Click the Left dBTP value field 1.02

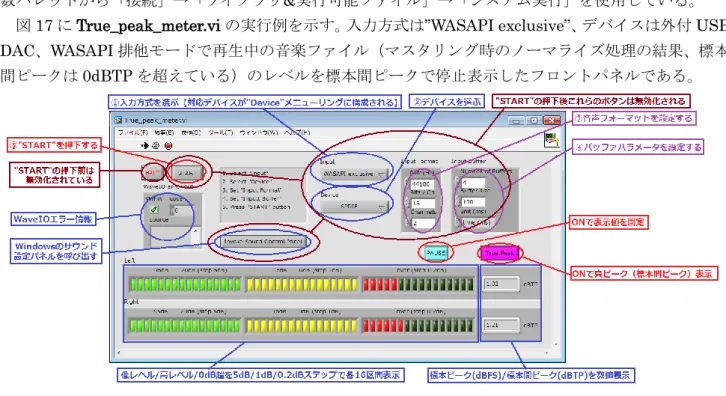[x=501, y=283]
